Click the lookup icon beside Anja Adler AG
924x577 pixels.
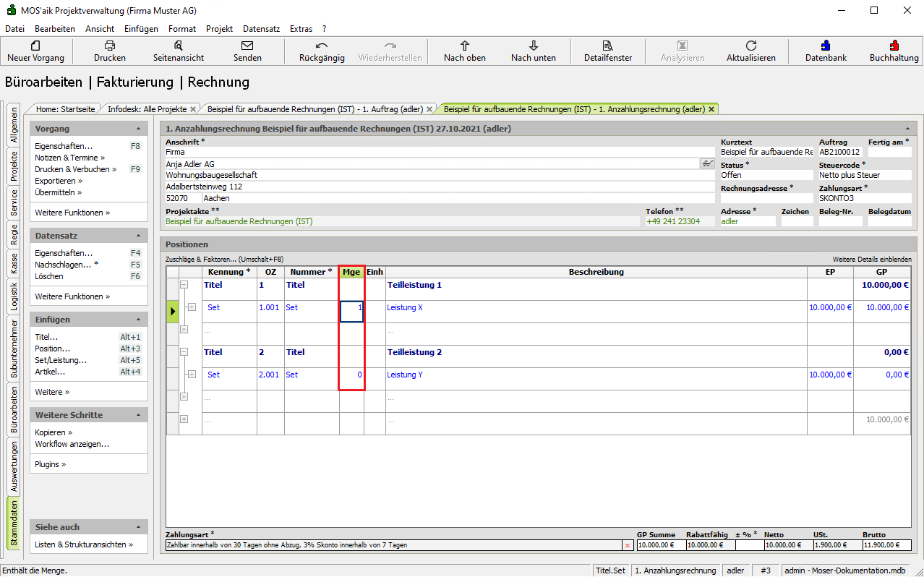(707, 164)
